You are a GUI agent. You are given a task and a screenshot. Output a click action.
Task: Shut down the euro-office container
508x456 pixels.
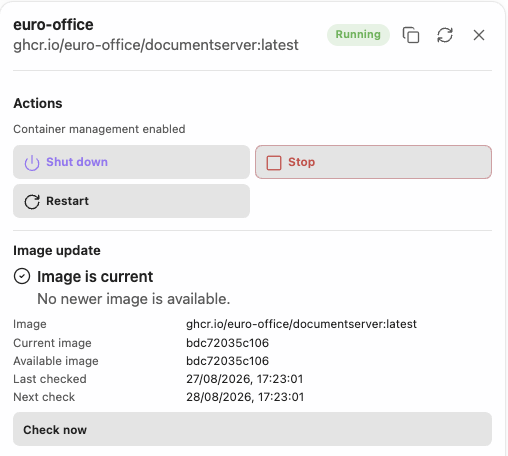131,162
